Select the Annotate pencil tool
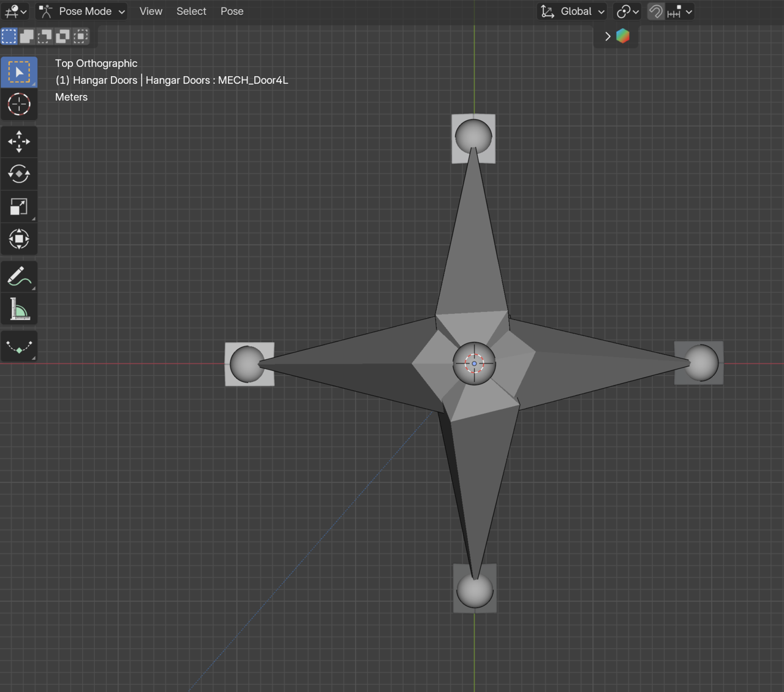The width and height of the screenshot is (784, 692). pos(19,276)
